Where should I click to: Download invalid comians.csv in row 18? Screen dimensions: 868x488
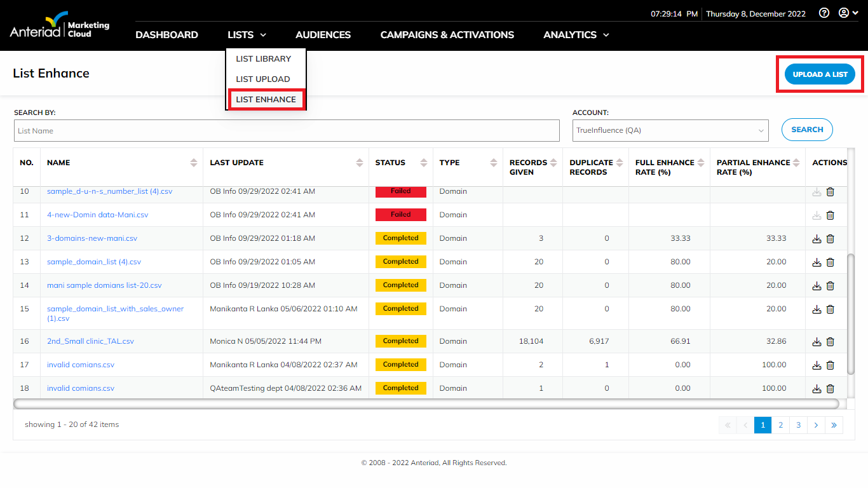[x=817, y=389]
